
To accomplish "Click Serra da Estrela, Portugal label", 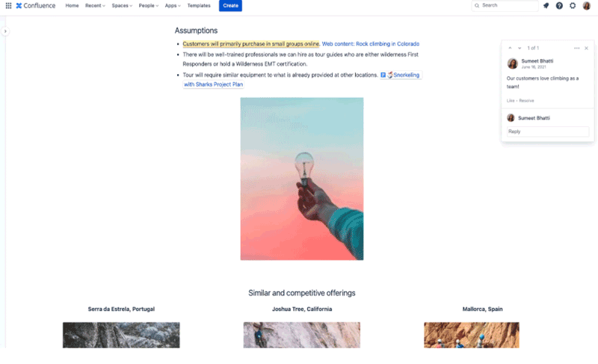I will [x=121, y=309].
